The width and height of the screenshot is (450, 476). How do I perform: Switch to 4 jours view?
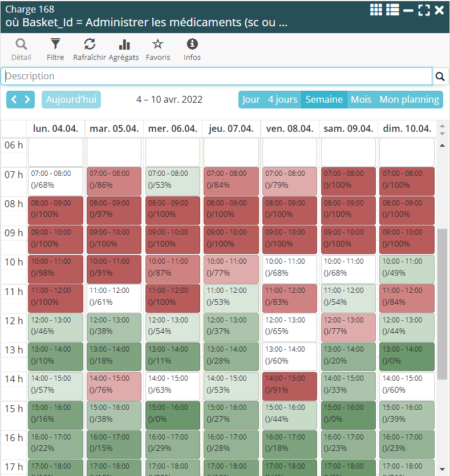tap(283, 99)
